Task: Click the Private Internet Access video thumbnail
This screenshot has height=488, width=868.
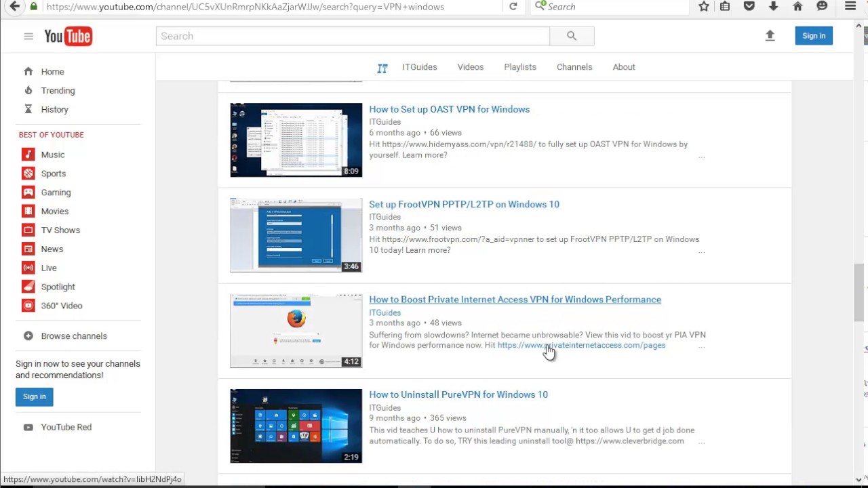Action: pos(296,331)
